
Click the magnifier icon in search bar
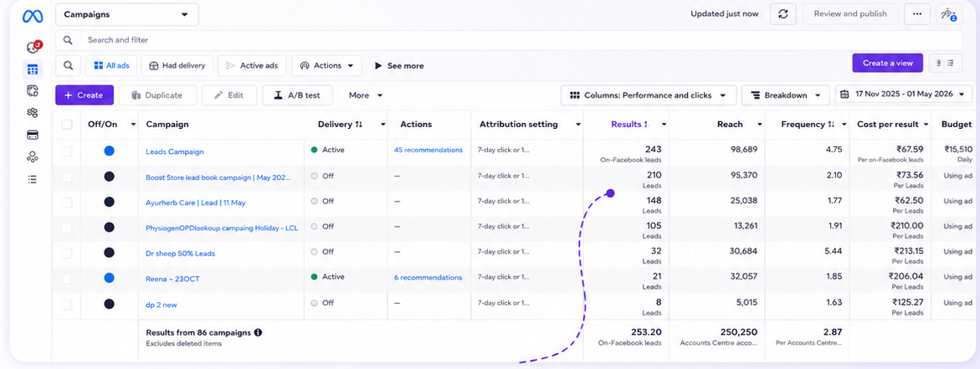coord(68,40)
